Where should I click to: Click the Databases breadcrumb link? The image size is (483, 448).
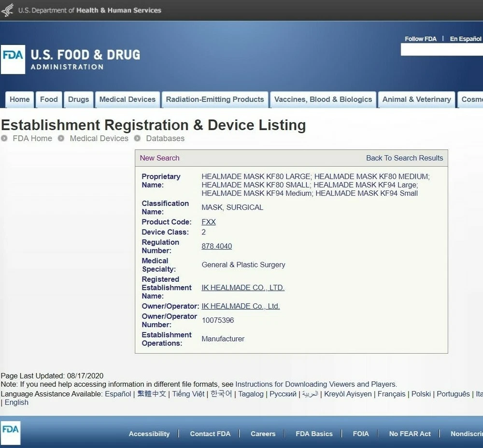point(165,138)
